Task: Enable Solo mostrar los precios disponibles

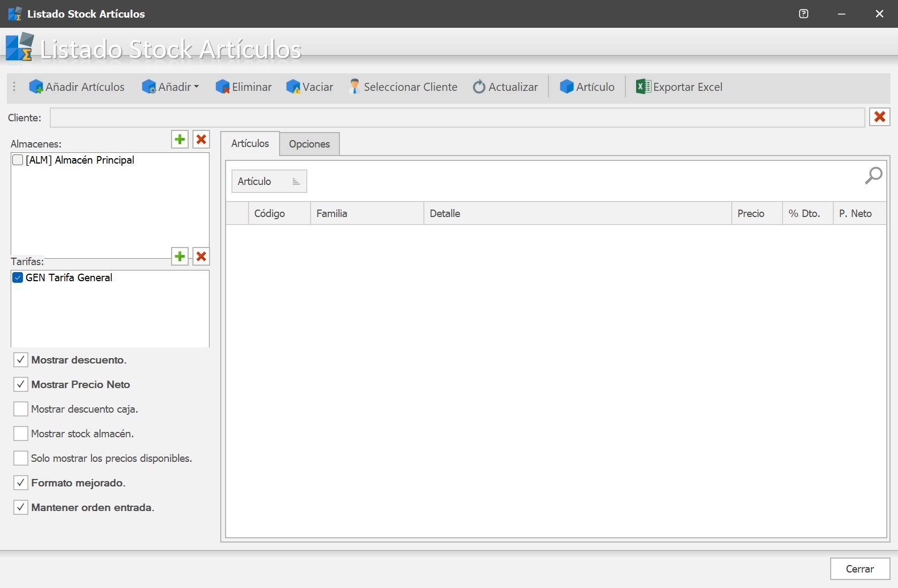Action: (21, 458)
